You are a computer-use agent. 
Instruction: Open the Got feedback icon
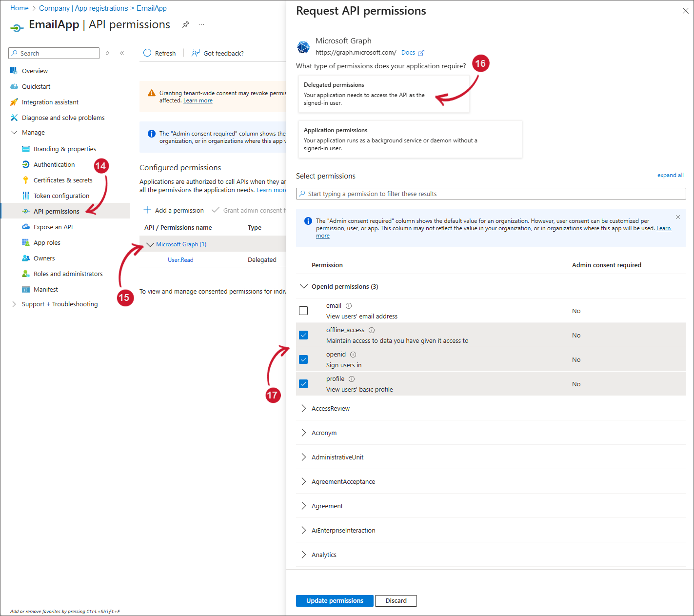click(x=196, y=53)
